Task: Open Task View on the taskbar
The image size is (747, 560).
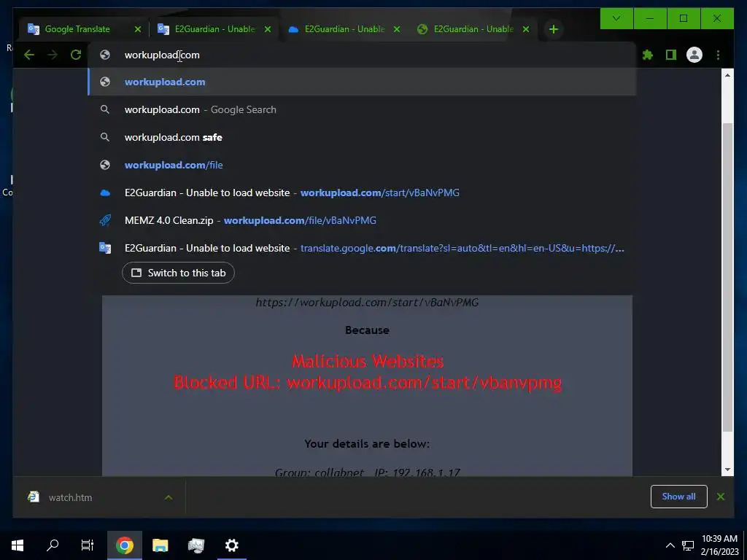Action: coord(88,545)
